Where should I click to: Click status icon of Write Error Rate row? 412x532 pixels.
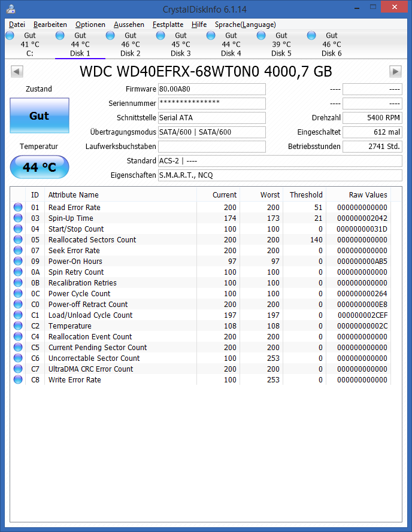[x=18, y=379]
